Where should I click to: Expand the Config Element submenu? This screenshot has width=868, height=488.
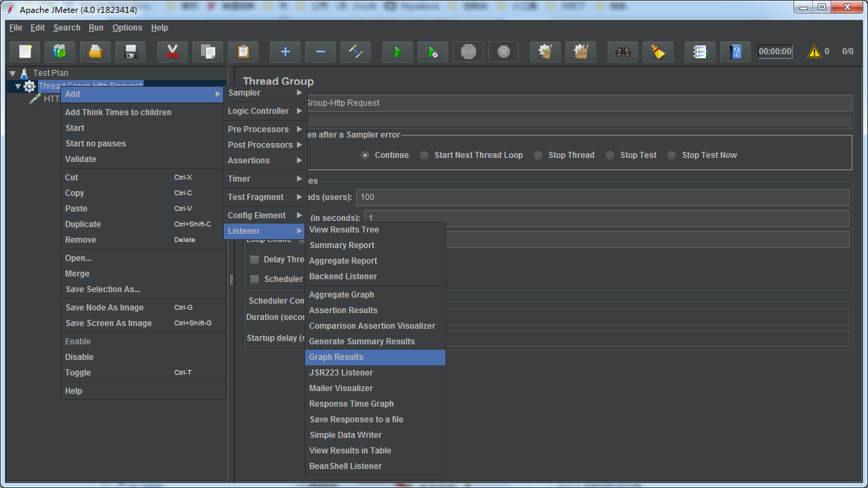tap(265, 216)
